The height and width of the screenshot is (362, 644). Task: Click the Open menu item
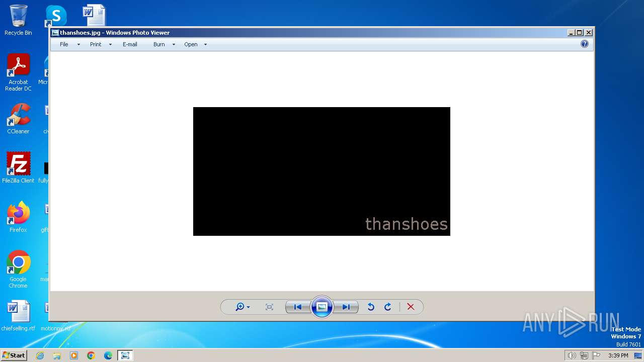tap(191, 44)
